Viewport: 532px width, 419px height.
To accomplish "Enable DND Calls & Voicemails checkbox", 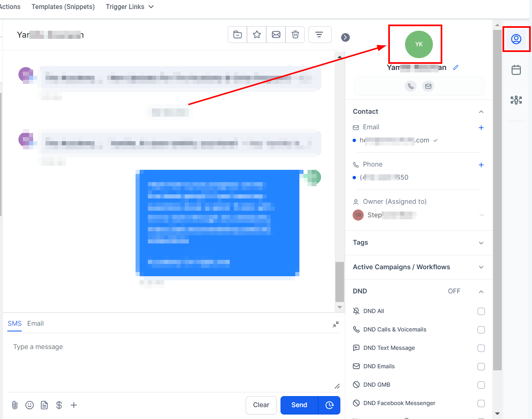I will pyautogui.click(x=481, y=330).
